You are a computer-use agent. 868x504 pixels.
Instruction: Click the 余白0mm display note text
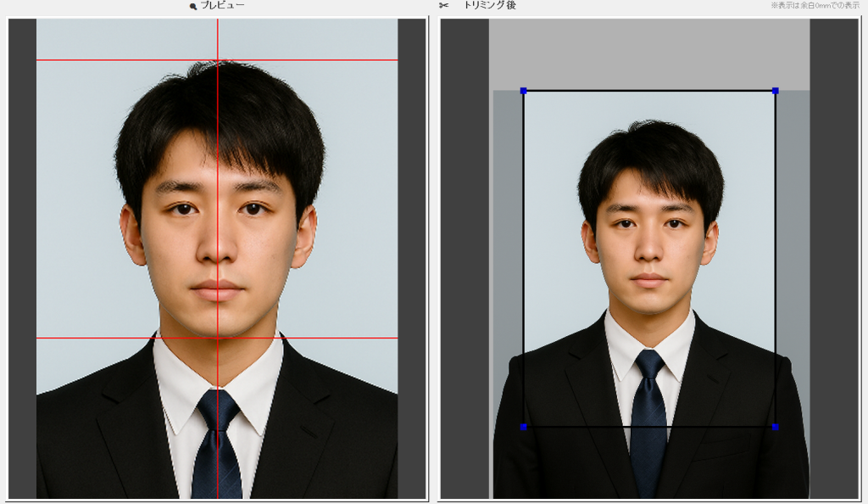[x=815, y=6]
